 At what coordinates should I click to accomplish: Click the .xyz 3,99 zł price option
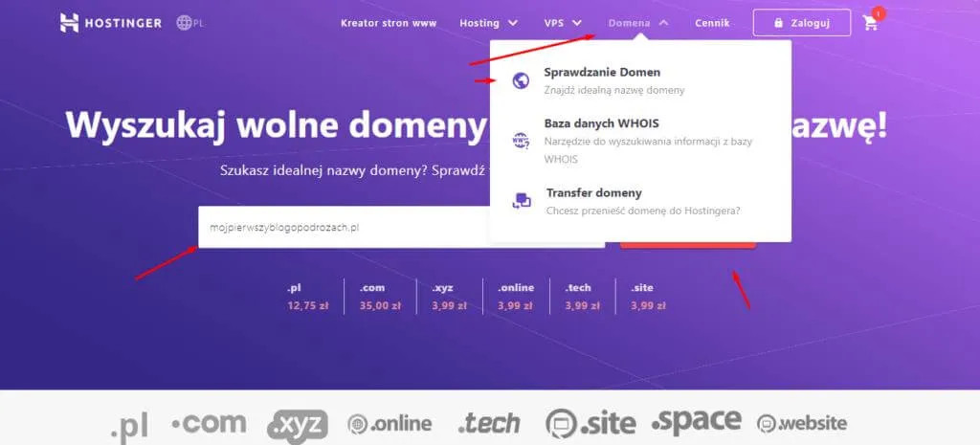tap(449, 297)
